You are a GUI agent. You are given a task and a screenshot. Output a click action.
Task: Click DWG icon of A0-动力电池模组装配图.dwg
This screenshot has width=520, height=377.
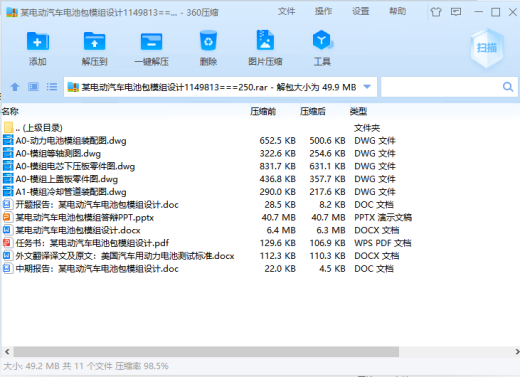click(x=8, y=140)
